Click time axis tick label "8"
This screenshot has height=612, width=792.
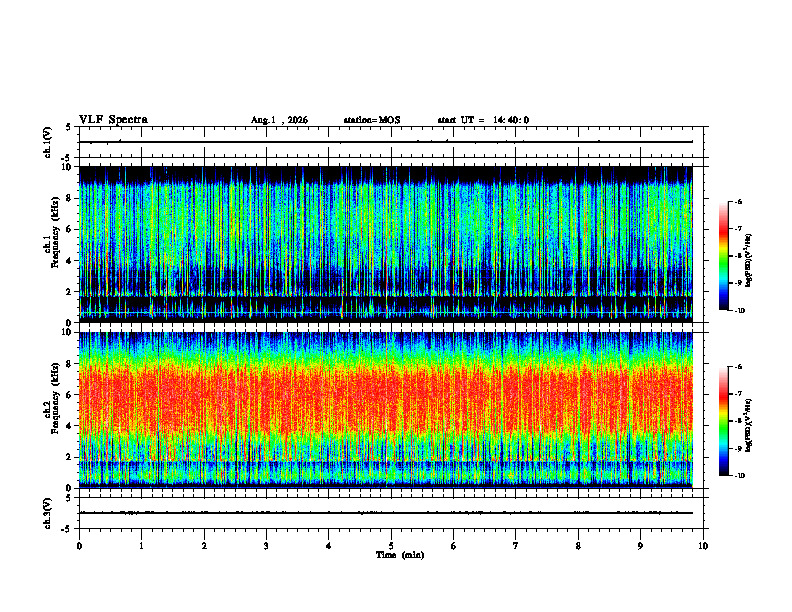click(578, 546)
